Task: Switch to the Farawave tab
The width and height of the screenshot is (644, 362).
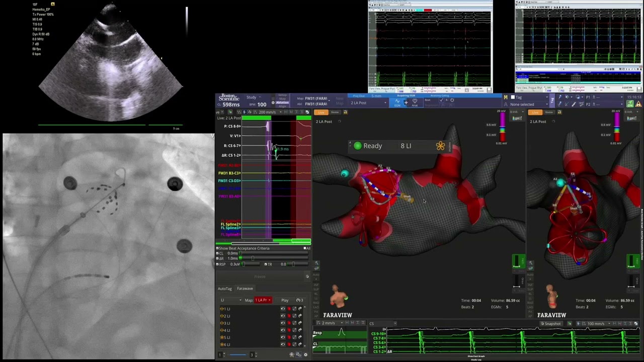Action: (x=245, y=289)
